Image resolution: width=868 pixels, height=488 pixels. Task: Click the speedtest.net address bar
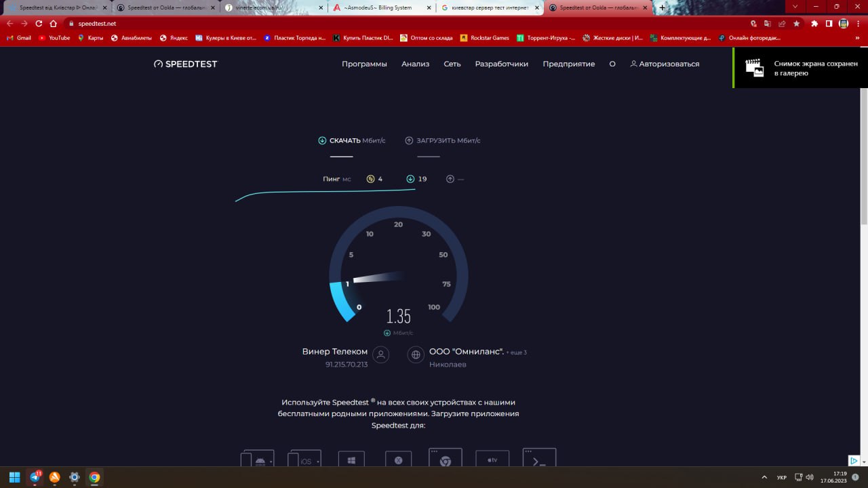tap(407, 23)
